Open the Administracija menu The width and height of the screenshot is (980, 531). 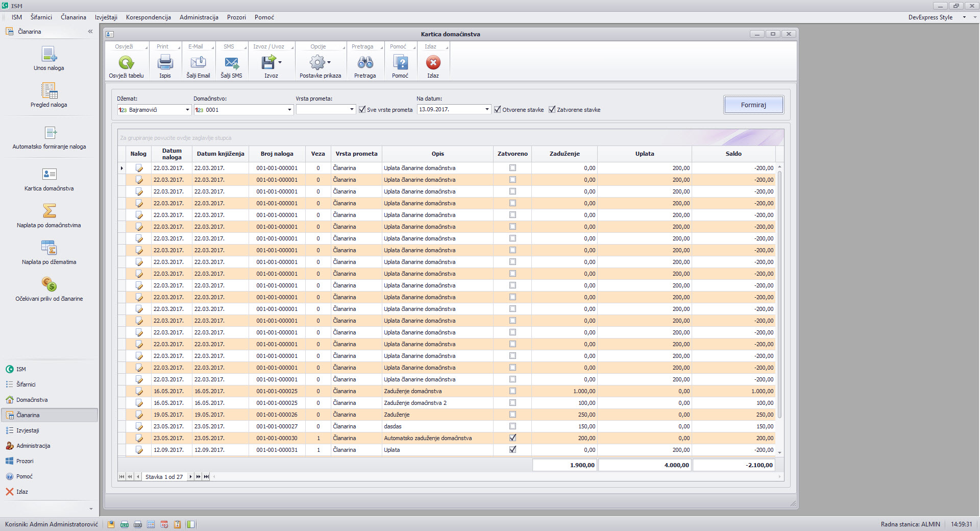(x=199, y=17)
